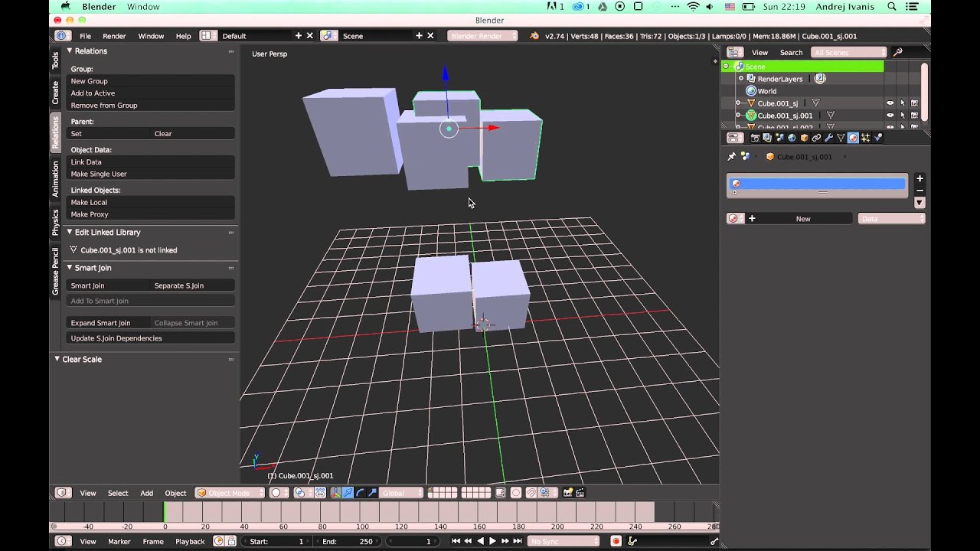Toggle renderability camera for Cube.001_sj.001

[914, 116]
